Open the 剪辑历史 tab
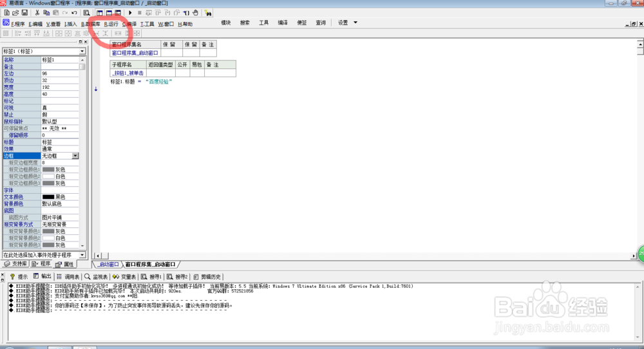The width and height of the screenshot is (644, 349). pyautogui.click(x=207, y=277)
